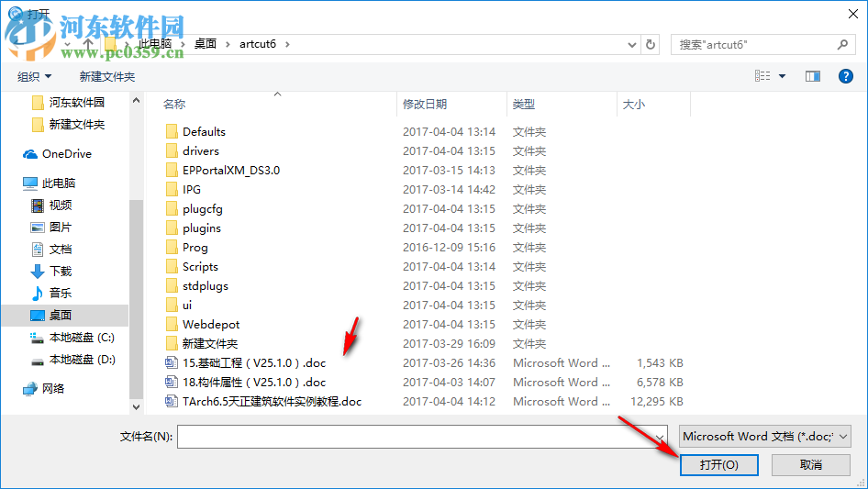The height and width of the screenshot is (489, 868).
Task: Select the Defaults folder icon
Action: [172, 132]
